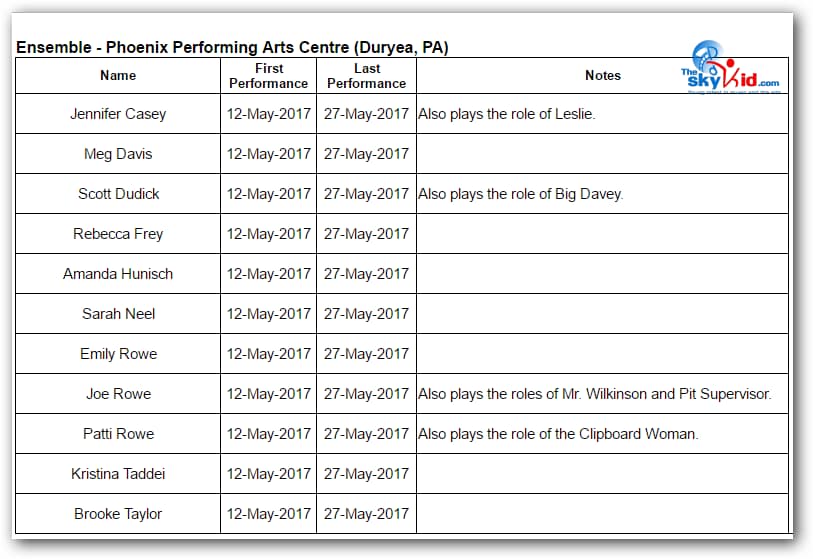Click the Name column header
Image resolution: width=813 pixels, height=559 pixels.
(x=118, y=76)
